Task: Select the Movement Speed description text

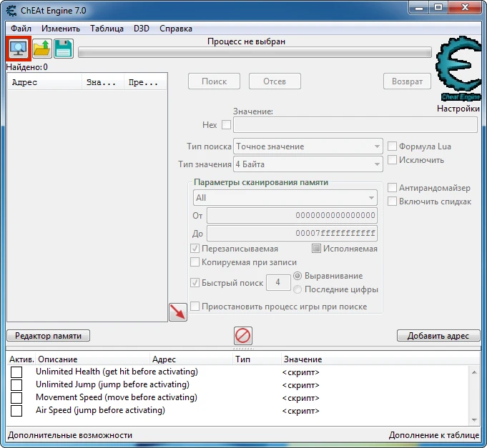Action: (117, 397)
